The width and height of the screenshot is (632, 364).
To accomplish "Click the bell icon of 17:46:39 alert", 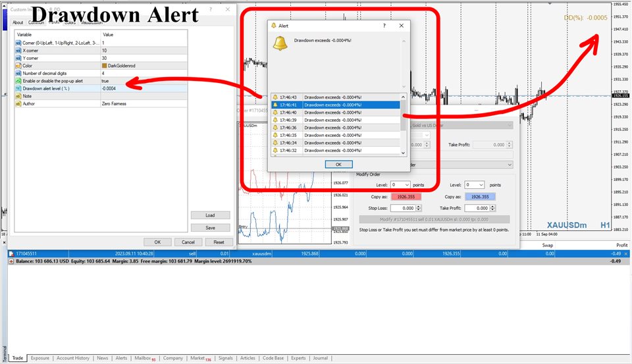I will pyautogui.click(x=275, y=120).
